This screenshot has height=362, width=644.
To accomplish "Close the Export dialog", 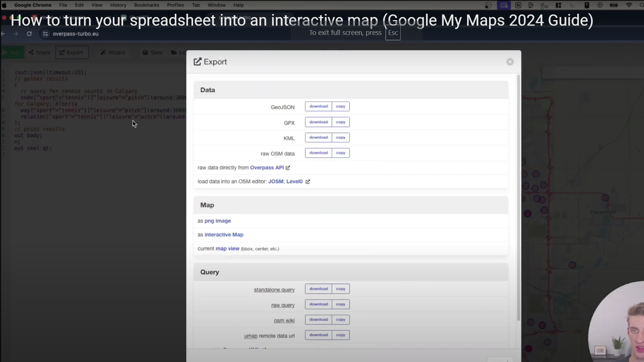I will [510, 62].
